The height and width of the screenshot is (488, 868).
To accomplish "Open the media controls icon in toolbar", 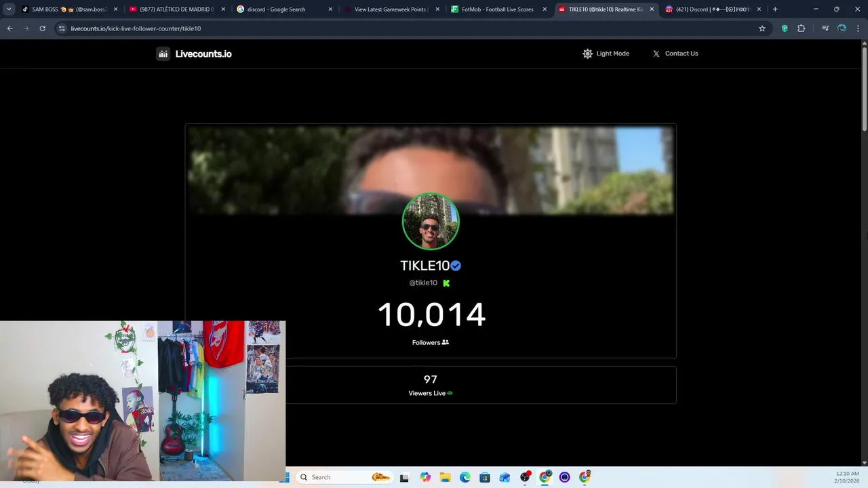I will tap(825, 28).
